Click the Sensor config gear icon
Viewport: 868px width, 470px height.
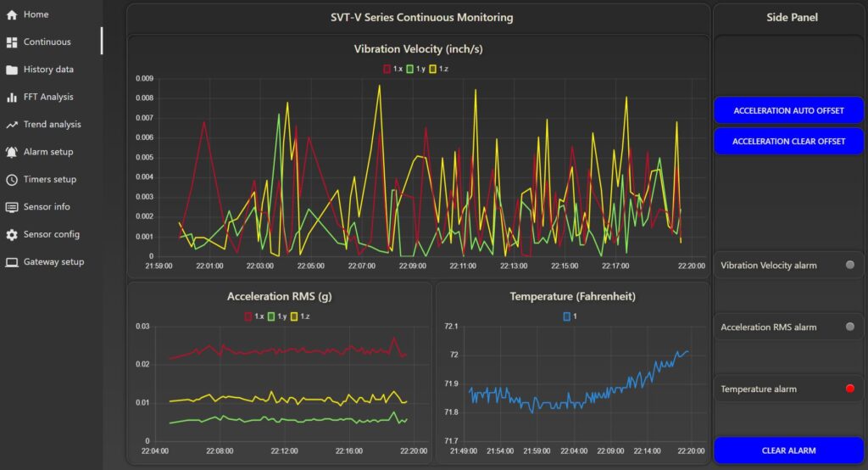12,235
